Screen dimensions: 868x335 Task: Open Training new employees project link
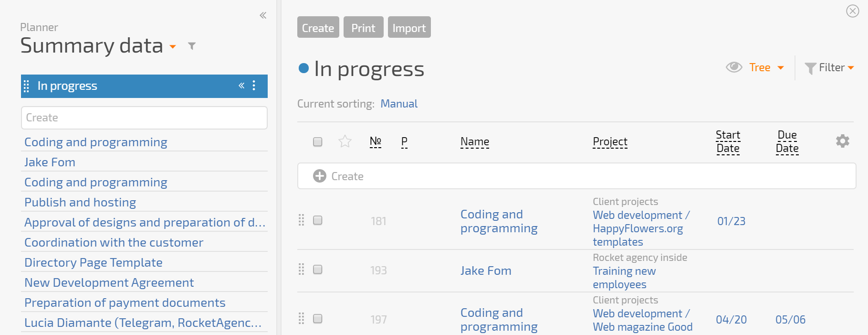(x=624, y=278)
